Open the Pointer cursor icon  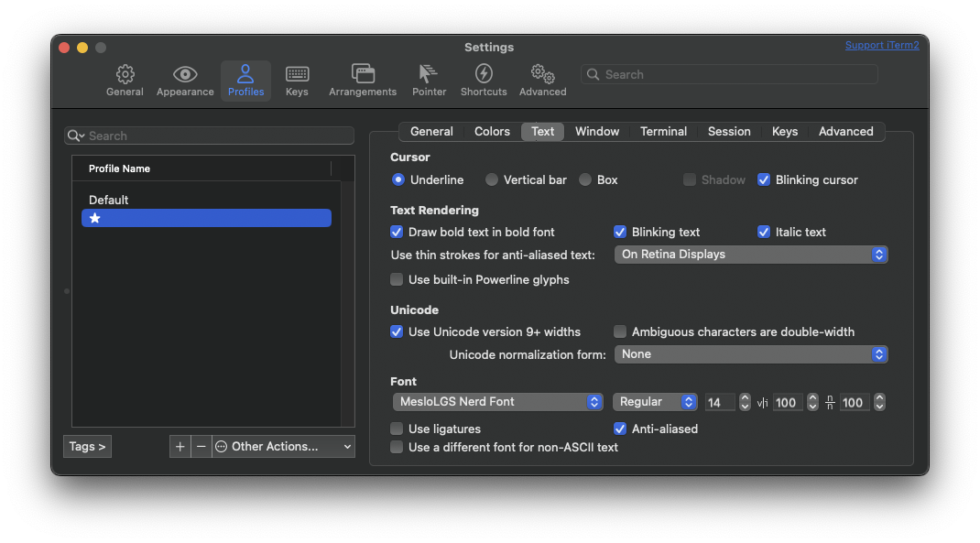(428, 74)
